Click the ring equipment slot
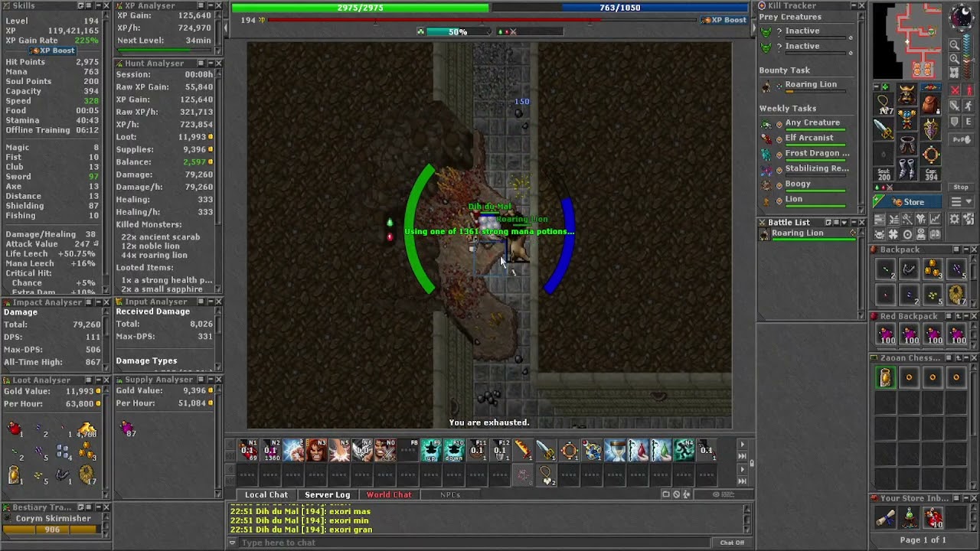The width and height of the screenshot is (980, 551). (931, 154)
